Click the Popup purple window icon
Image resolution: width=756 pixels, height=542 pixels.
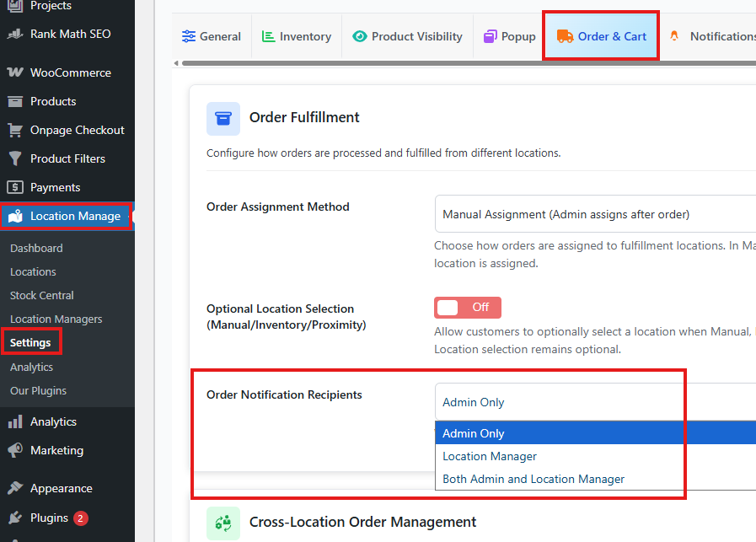(x=491, y=36)
